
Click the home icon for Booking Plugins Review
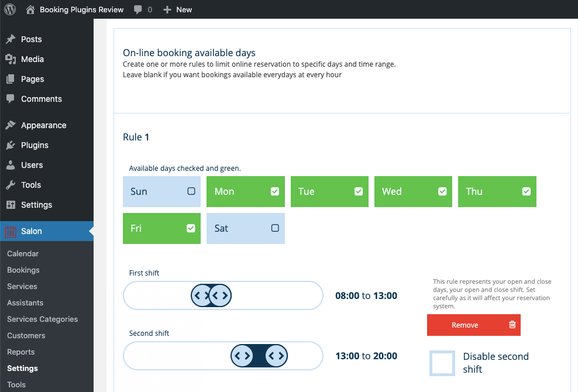[x=30, y=9]
